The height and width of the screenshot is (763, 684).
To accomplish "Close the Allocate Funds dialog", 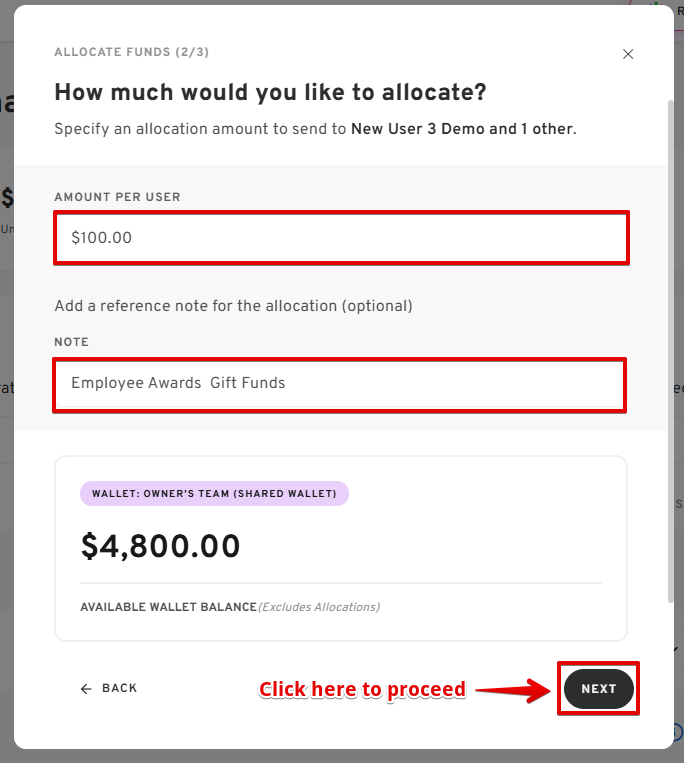I will [x=628, y=54].
